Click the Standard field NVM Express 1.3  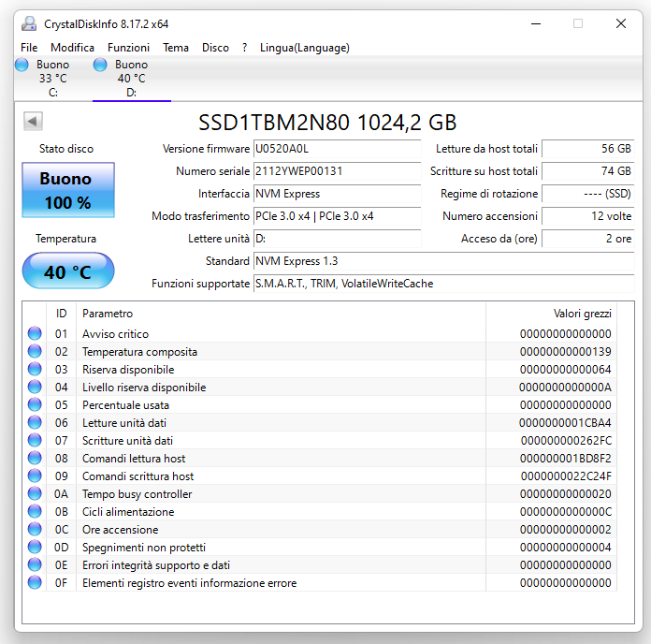click(x=444, y=261)
